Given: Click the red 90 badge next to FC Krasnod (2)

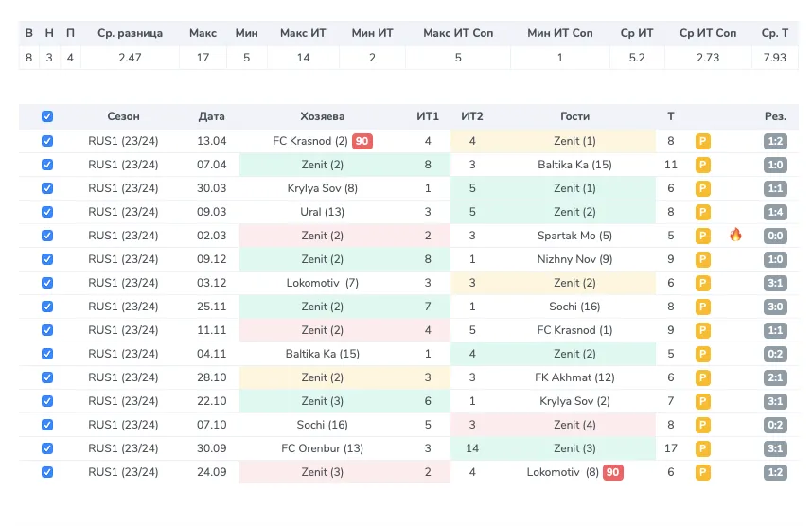Looking at the screenshot, I should tap(362, 141).
